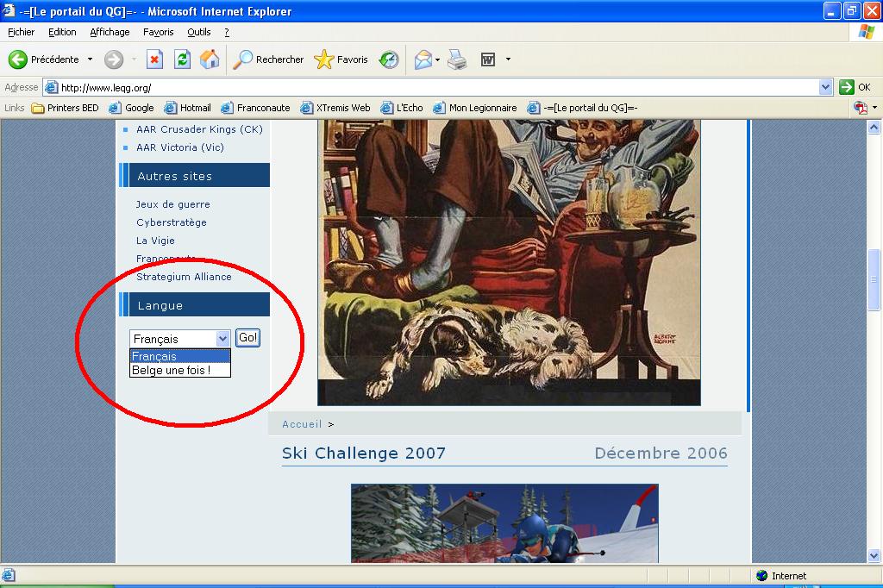Open the XTremis Web shortcut
This screenshot has width=883, height=588.
click(335, 108)
